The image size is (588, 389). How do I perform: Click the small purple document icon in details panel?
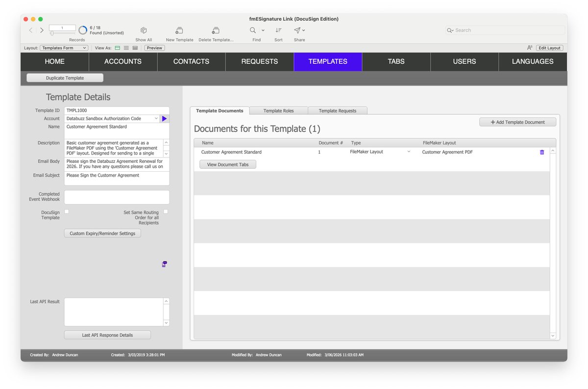click(164, 264)
